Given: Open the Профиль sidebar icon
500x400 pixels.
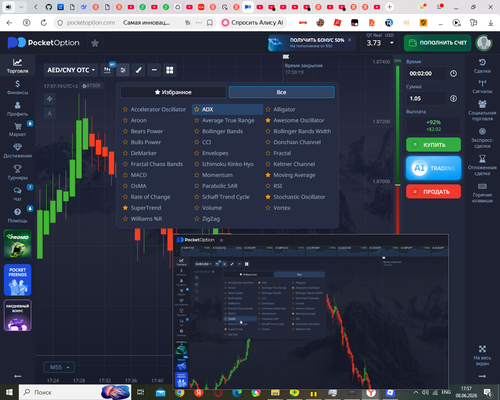Looking at the screenshot, I should 17,109.
